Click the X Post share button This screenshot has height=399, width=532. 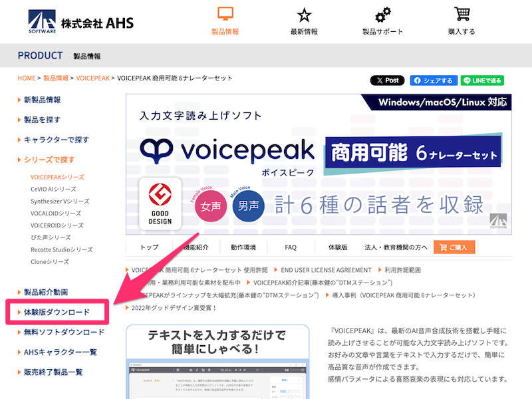click(x=387, y=80)
